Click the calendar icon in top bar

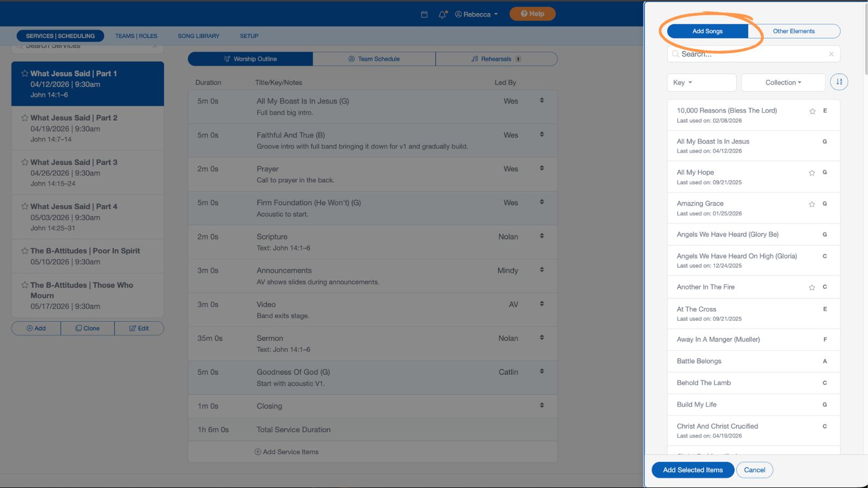[x=424, y=15]
